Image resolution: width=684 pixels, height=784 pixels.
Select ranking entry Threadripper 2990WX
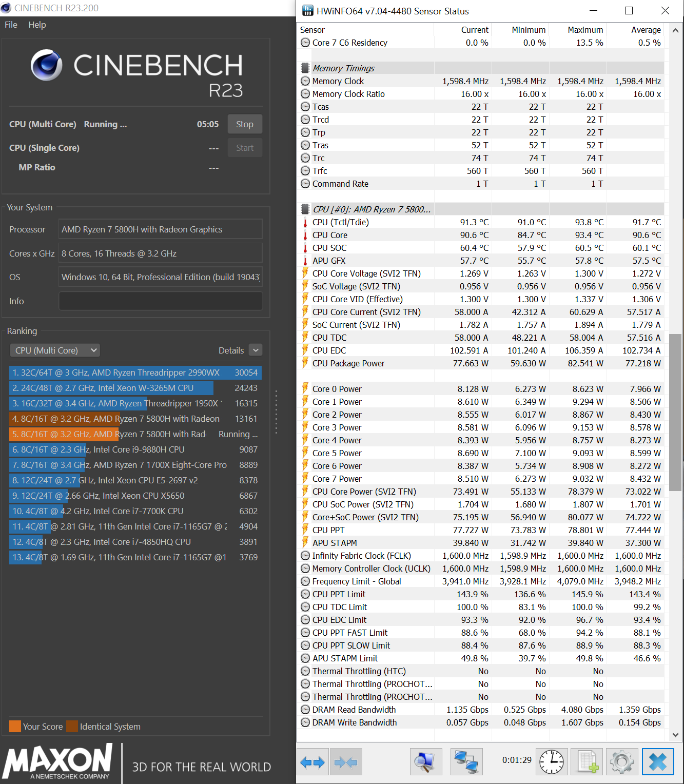click(135, 373)
